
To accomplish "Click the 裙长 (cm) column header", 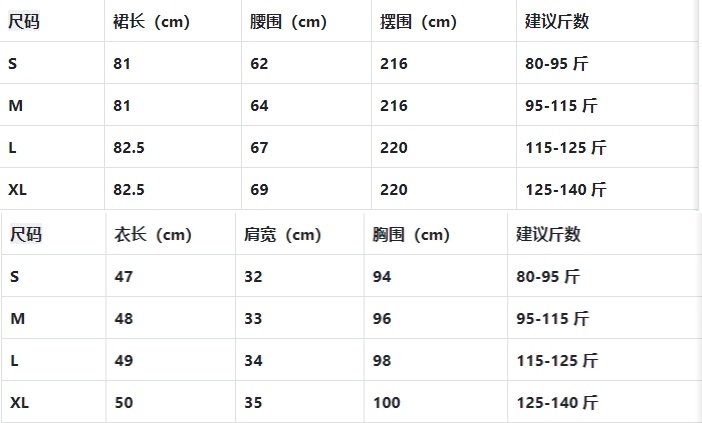I will tap(152, 22).
